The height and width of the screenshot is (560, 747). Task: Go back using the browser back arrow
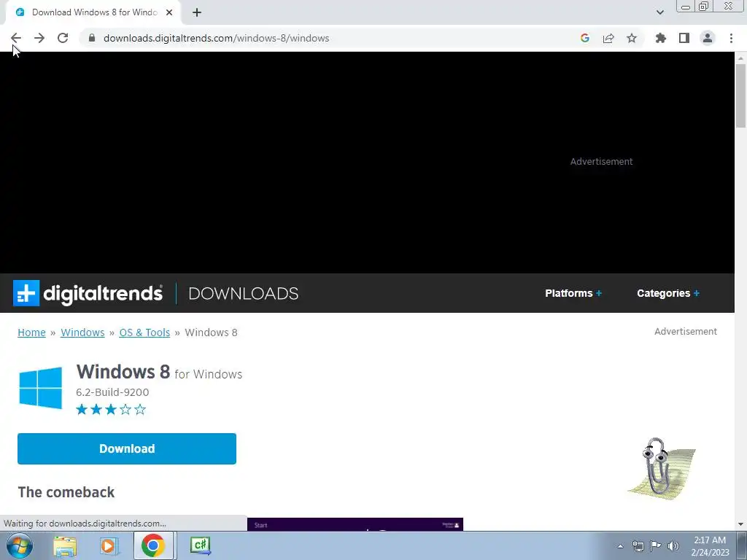(16, 38)
